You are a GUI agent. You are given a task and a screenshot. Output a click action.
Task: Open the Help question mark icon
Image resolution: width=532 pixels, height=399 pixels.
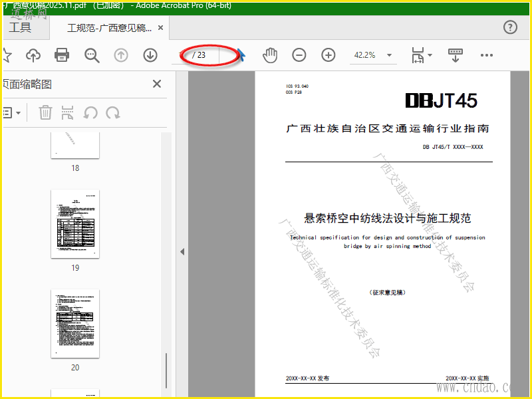510,27
